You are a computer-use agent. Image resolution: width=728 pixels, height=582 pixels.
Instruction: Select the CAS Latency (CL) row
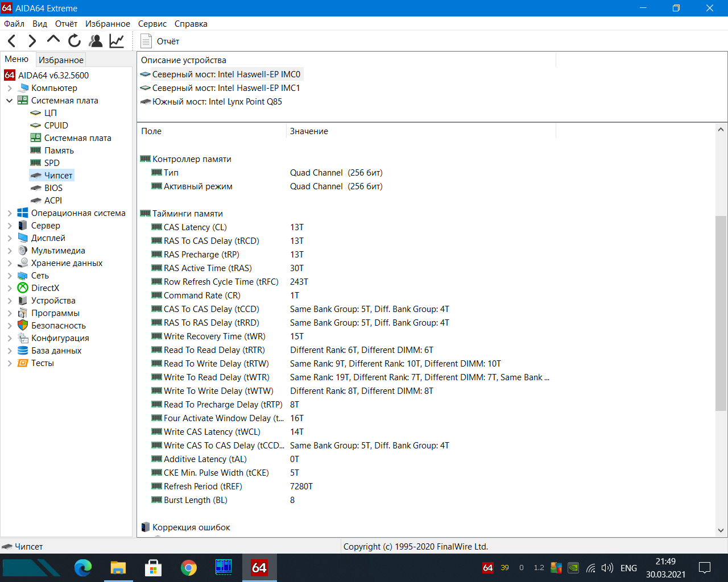pos(347,227)
